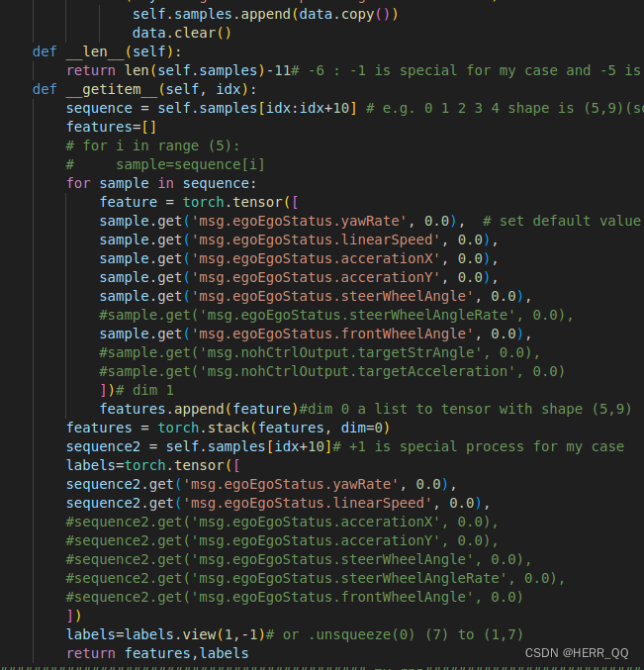Click 'features = torch.stack(features, dim=0)' line

point(228,428)
